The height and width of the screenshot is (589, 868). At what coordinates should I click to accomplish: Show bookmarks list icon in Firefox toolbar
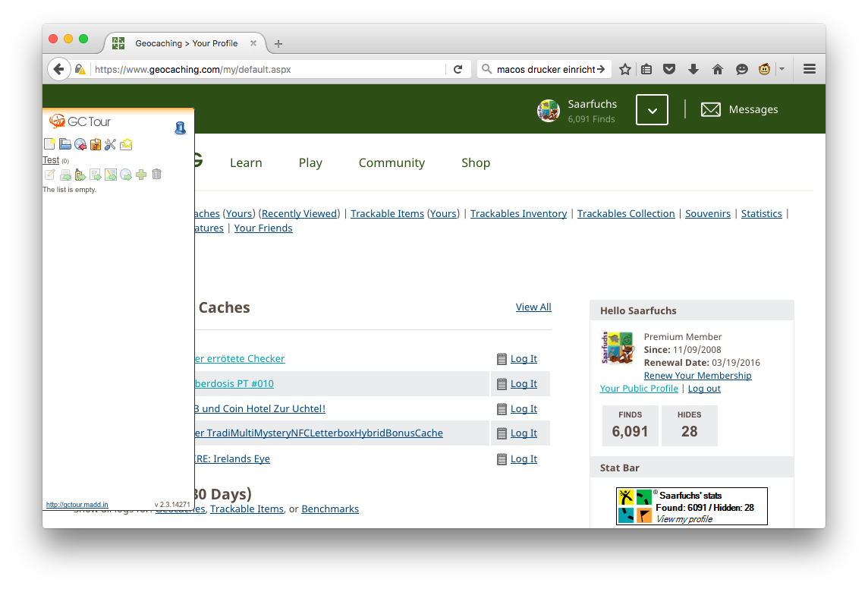[x=646, y=69]
